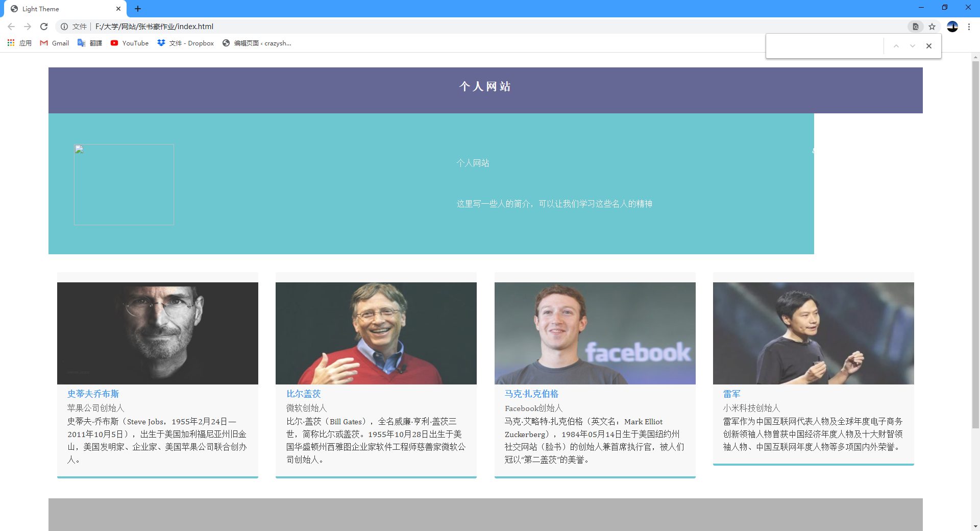Screen dimensions: 980x531
Task: Open a new tab with the plus button
Action: [138, 9]
